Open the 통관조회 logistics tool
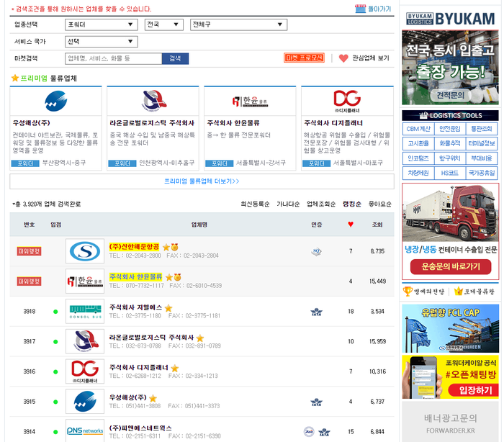The height and width of the screenshot is (442, 504). tap(482, 129)
